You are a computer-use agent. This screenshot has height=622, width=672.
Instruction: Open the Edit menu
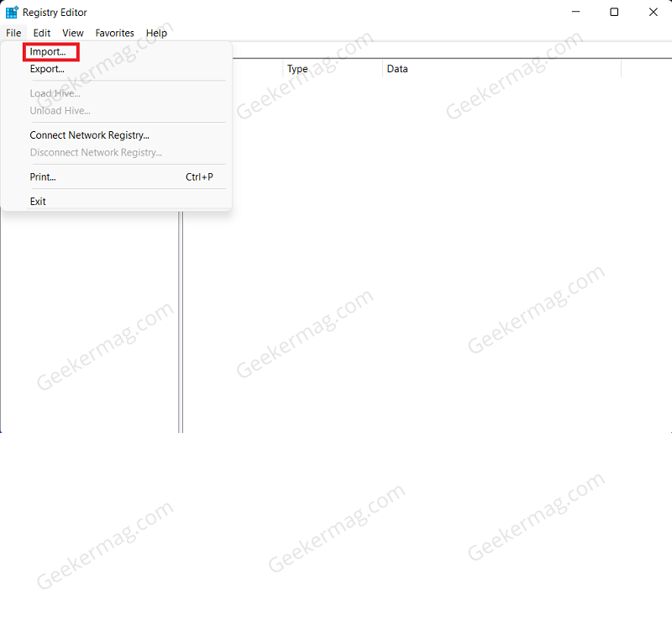point(41,33)
